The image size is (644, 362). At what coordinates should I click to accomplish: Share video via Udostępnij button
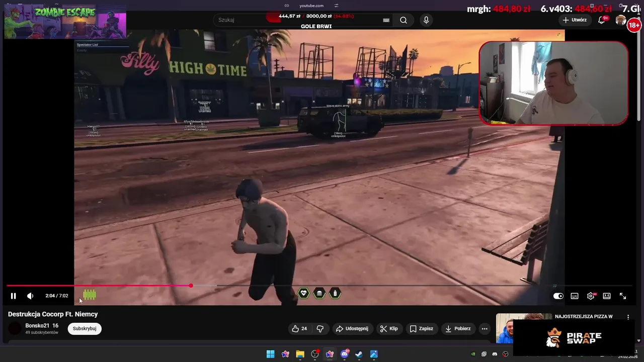click(x=352, y=329)
